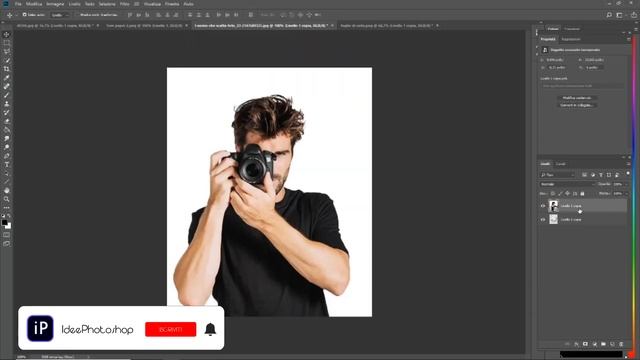Toggle Auto-select checkbox in options bar
Screen dimensions: 640x360
24,15
